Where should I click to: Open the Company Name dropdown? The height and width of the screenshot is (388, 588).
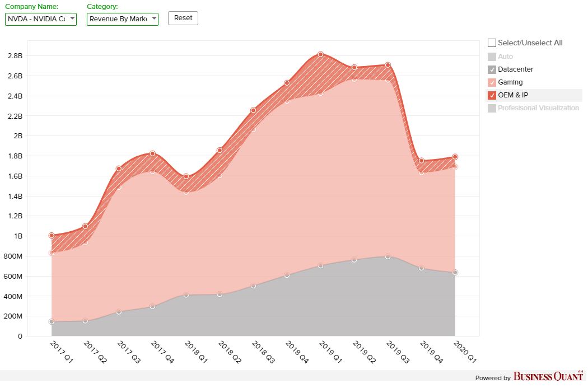click(40, 19)
